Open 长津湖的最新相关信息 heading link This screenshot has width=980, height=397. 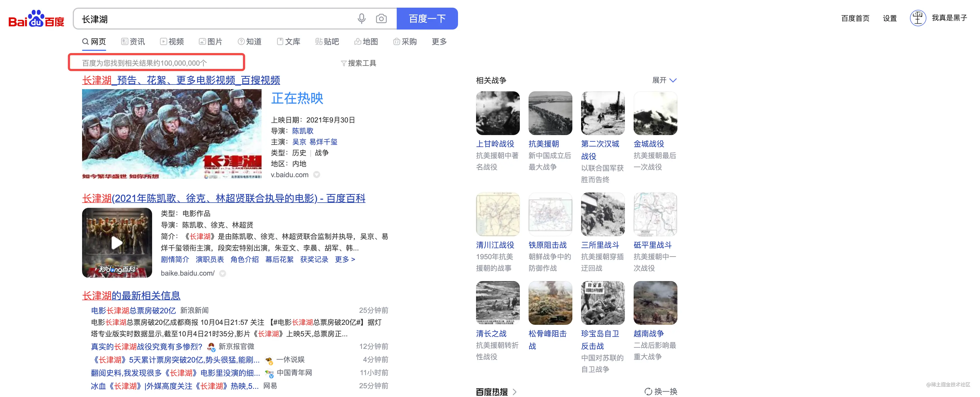[131, 296]
